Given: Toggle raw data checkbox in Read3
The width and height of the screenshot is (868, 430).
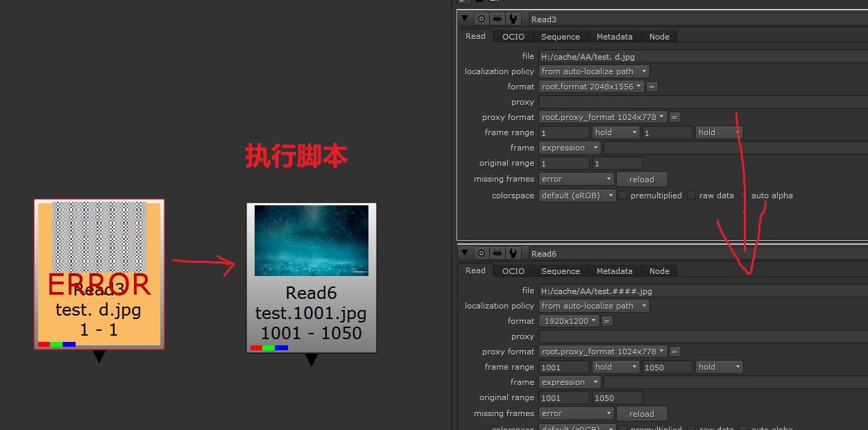Looking at the screenshot, I should tap(692, 196).
